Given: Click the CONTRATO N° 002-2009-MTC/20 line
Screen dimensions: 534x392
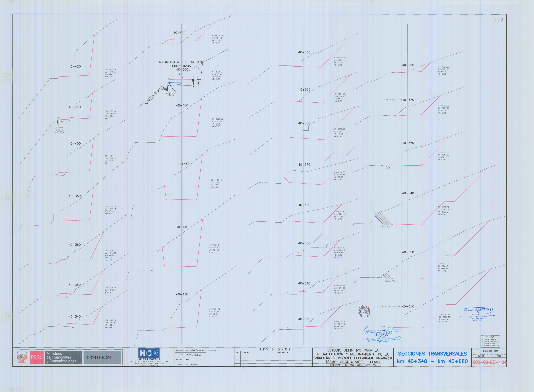Looking at the screenshot, I should coord(353,365).
